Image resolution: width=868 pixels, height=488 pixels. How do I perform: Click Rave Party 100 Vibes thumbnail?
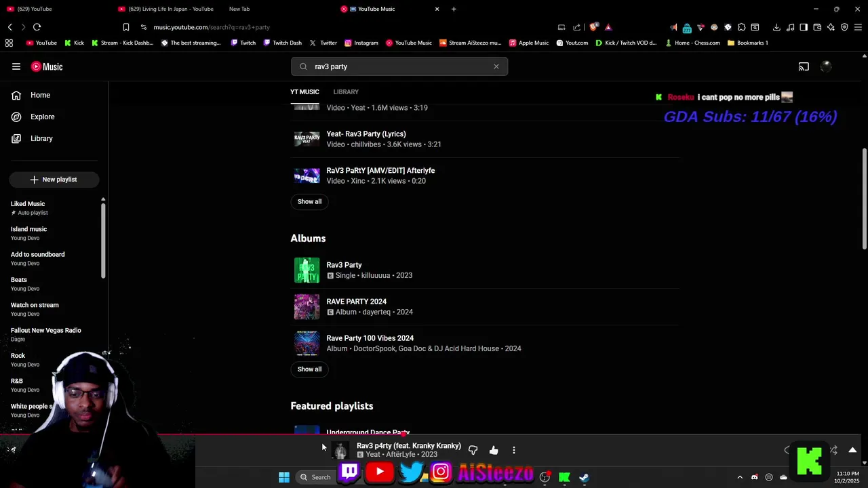[307, 343]
